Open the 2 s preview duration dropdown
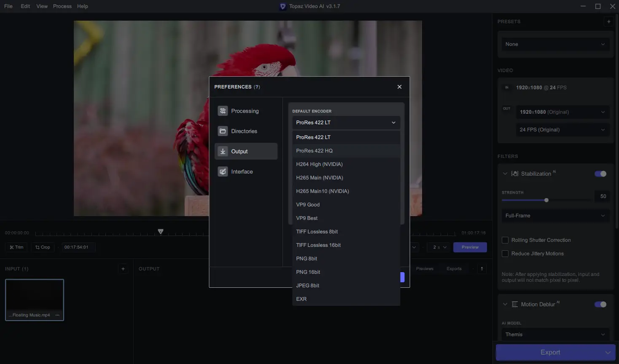619x364 pixels. [x=440, y=247]
